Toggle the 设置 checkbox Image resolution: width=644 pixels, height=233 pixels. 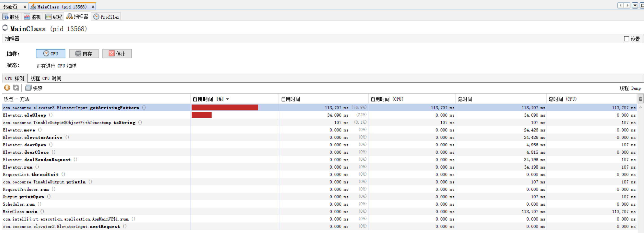pos(626,39)
